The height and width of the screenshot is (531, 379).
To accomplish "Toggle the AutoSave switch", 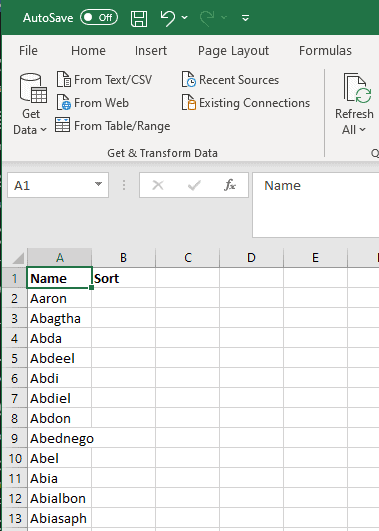I will 99,17.
